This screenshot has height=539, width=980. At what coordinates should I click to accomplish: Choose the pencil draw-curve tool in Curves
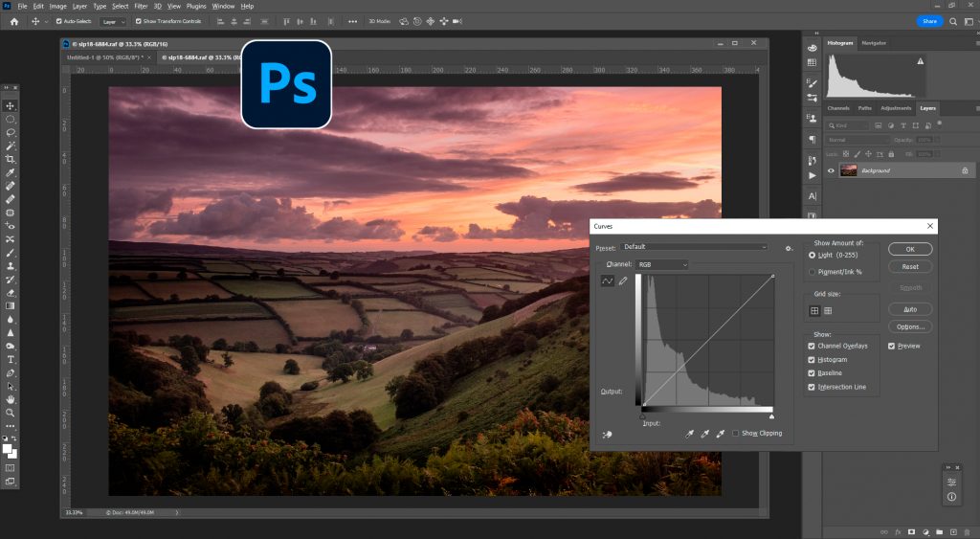pos(622,281)
